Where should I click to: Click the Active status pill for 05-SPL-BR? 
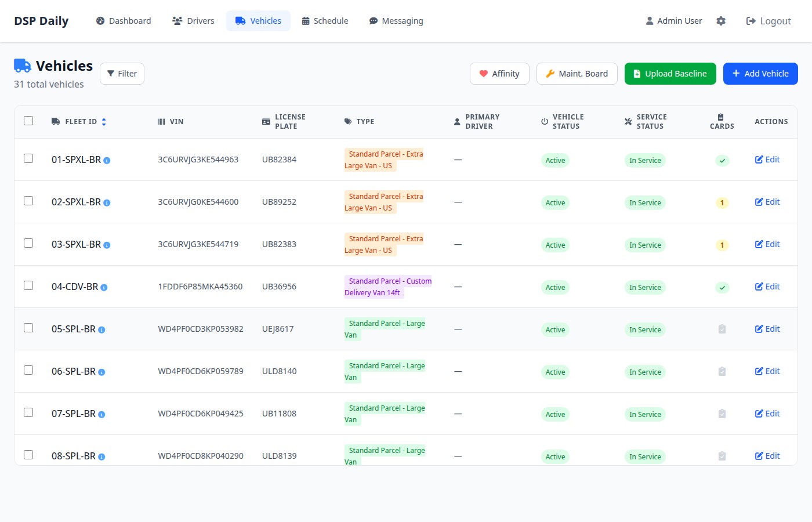554,329
